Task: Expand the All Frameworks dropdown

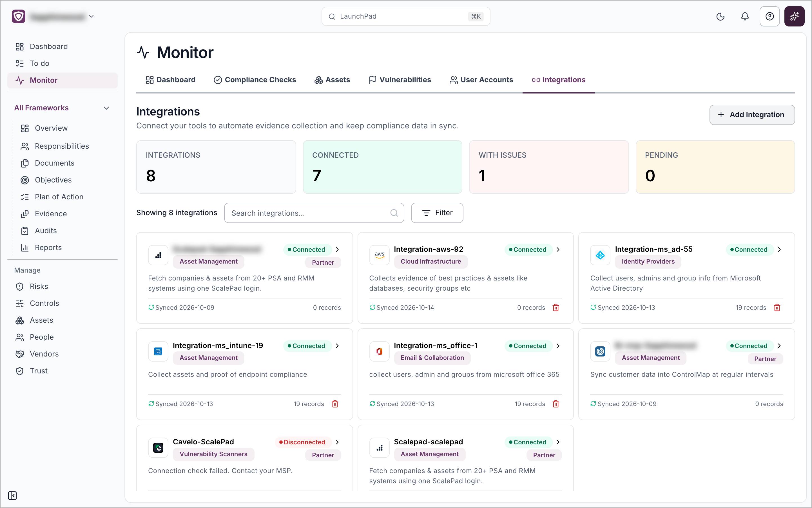Action: pos(63,108)
